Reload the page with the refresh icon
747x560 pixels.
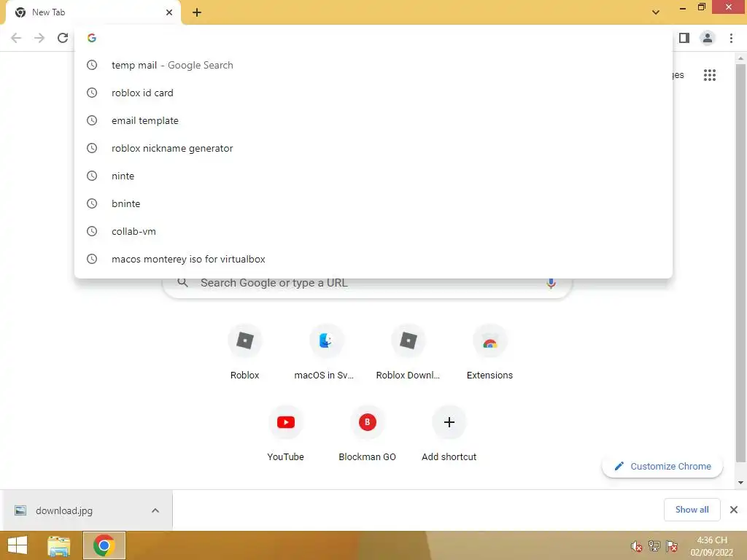point(63,38)
